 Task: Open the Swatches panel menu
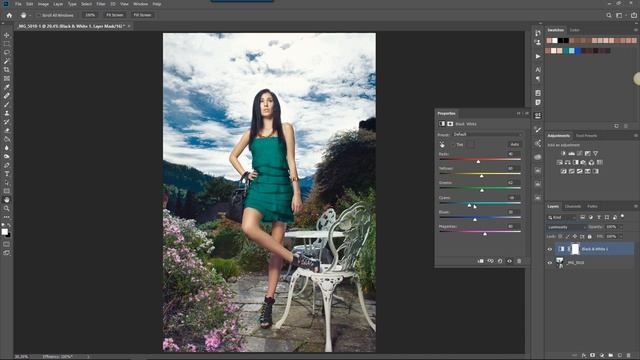point(635,30)
